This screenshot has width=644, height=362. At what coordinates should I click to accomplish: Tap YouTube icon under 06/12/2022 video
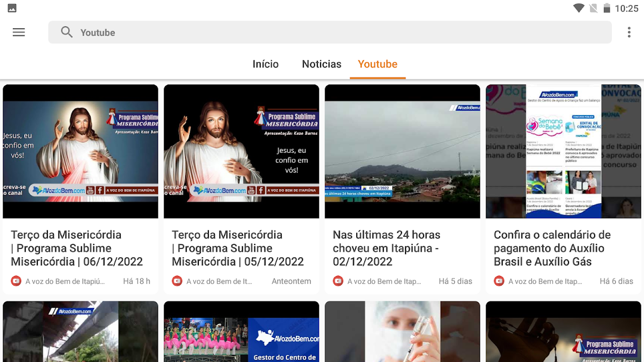[x=16, y=281]
